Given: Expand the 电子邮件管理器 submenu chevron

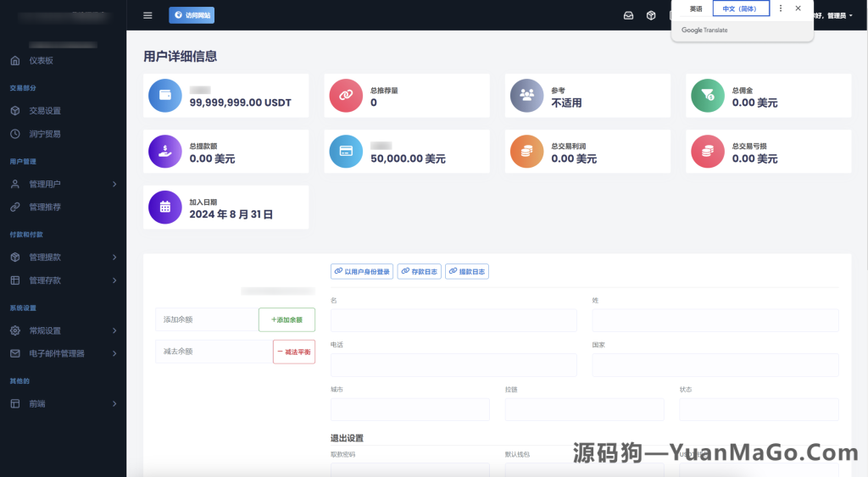Looking at the screenshot, I should (114, 353).
